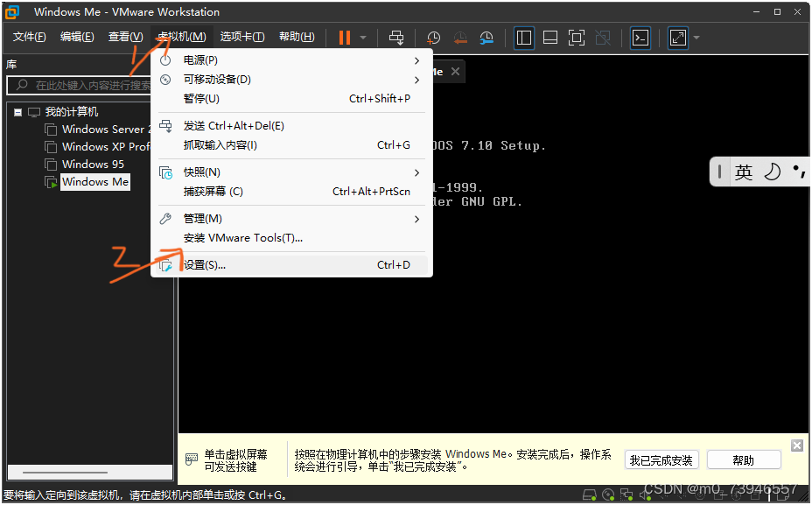Click status text 要将输入定向到该虚拟机
This screenshot has height=505, width=812.
(x=145, y=495)
